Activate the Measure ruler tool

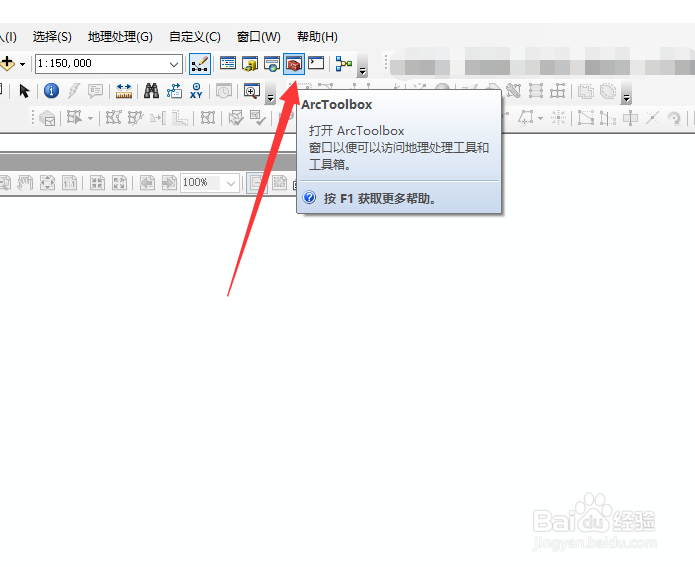(x=124, y=91)
